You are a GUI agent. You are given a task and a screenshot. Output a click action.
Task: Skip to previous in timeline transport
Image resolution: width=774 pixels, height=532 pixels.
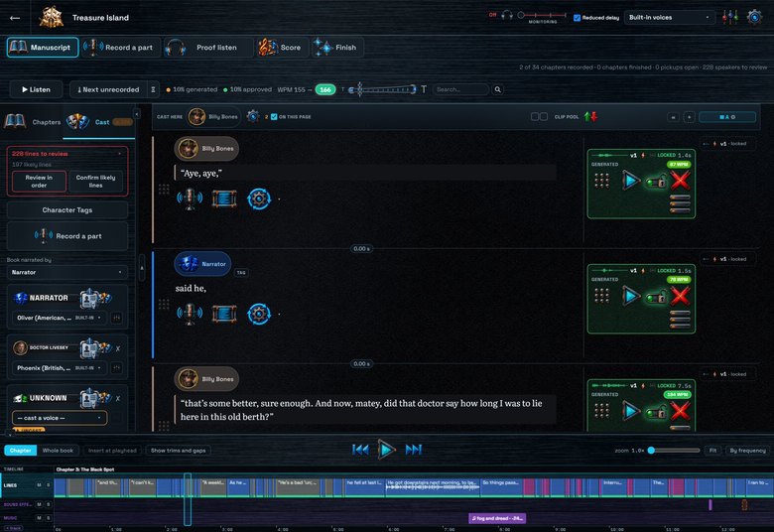[x=360, y=450]
